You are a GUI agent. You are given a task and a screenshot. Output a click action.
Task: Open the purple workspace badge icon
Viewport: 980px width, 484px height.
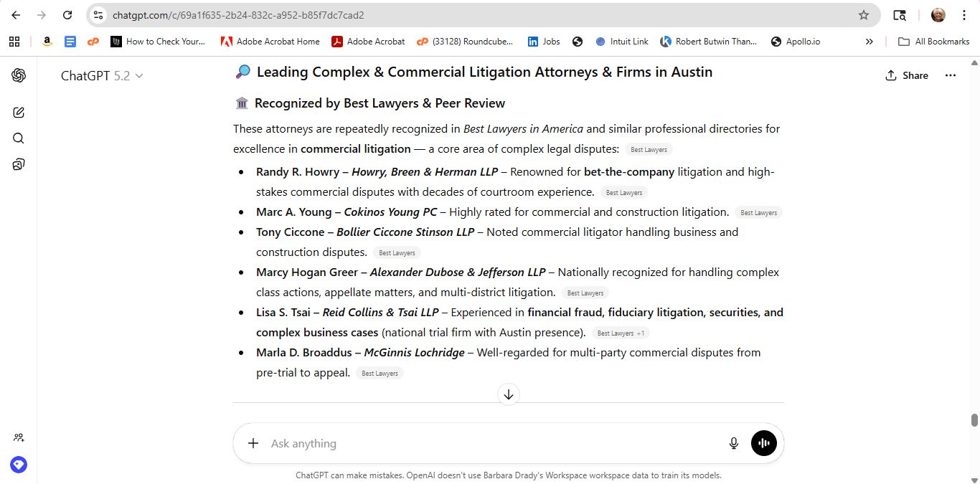tap(19, 465)
